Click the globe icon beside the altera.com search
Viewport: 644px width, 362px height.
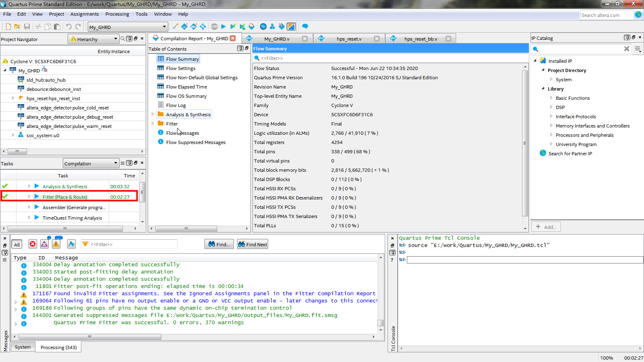[x=638, y=14]
